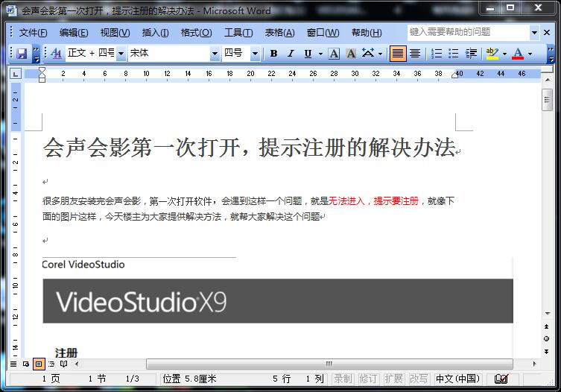Image resolution: width=561 pixels, height=392 pixels.
Task: Click the tab stop type selector
Action: 16,74
